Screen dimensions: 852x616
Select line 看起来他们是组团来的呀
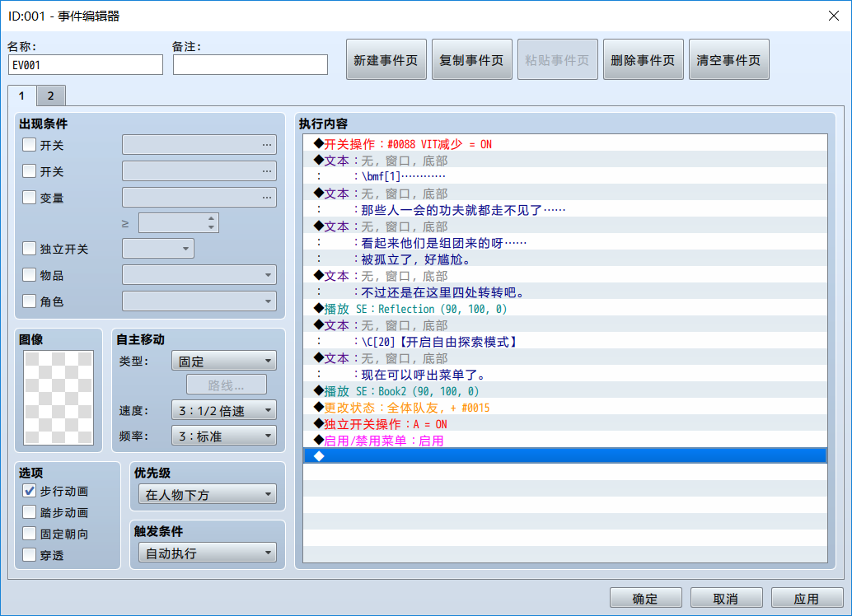coord(565,243)
